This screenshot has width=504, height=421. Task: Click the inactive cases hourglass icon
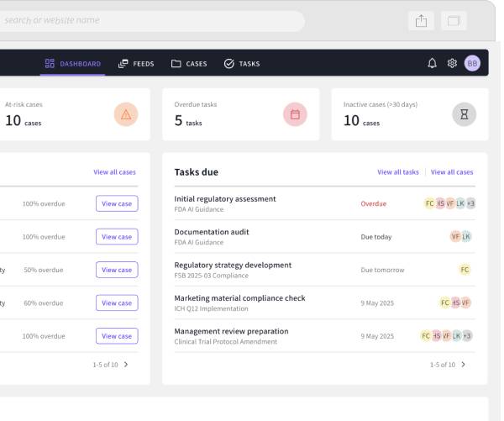465,114
